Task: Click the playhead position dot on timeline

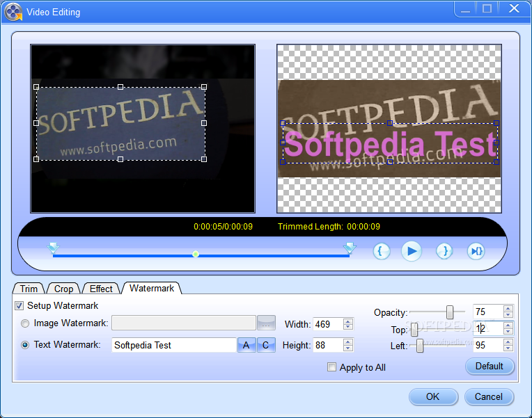Action: [196, 254]
